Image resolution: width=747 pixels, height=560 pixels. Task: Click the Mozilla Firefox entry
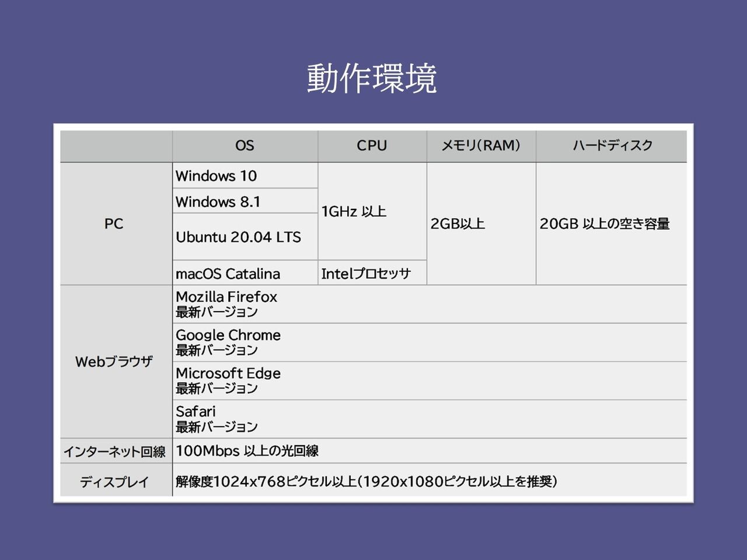(430, 304)
